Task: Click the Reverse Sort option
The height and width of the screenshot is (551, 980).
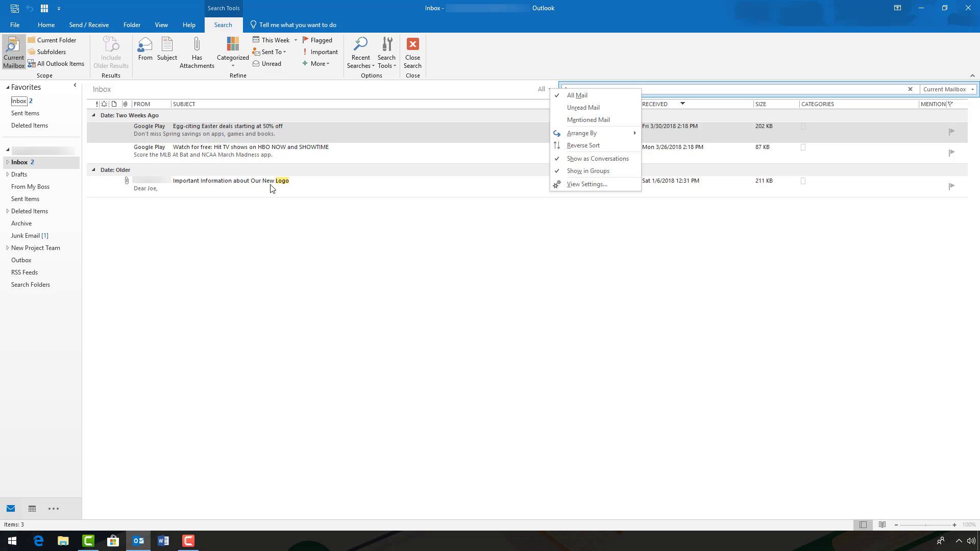Action: point(583,145)
